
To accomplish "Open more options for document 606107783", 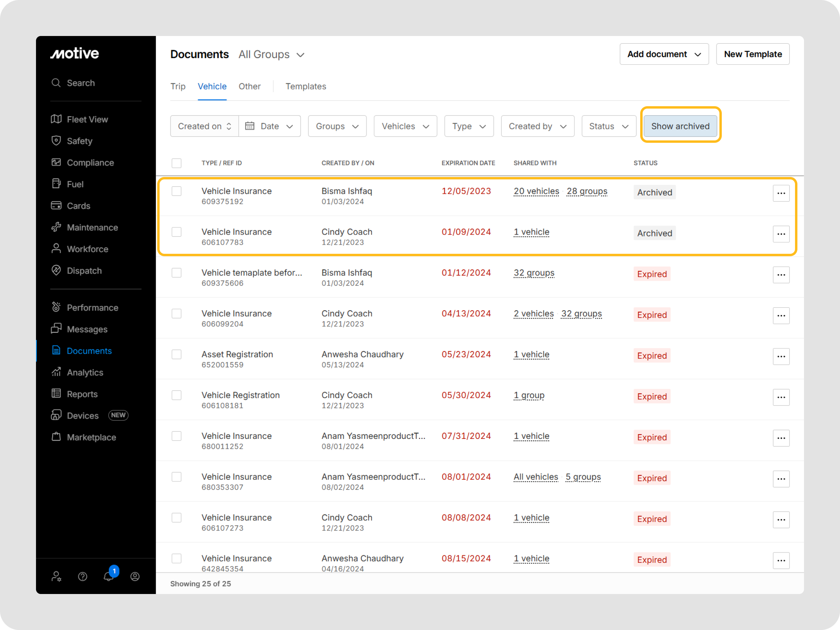I will click(781, 234).
